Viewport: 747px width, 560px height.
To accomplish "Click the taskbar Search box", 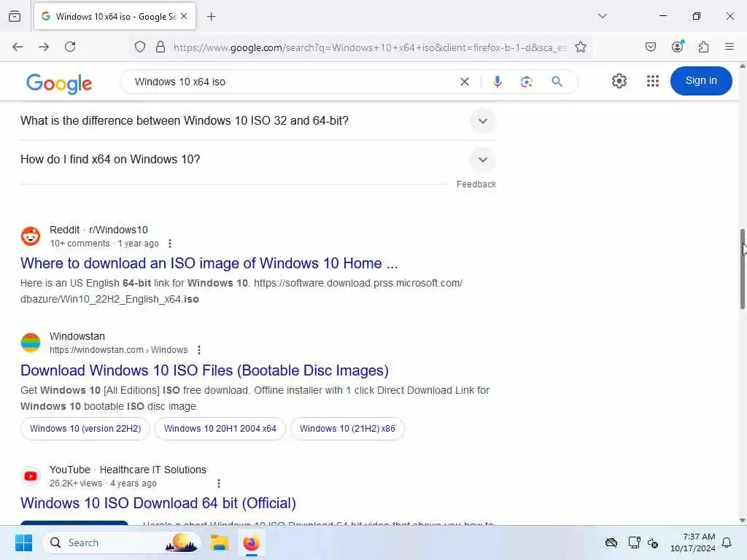I will pos(122,542).
